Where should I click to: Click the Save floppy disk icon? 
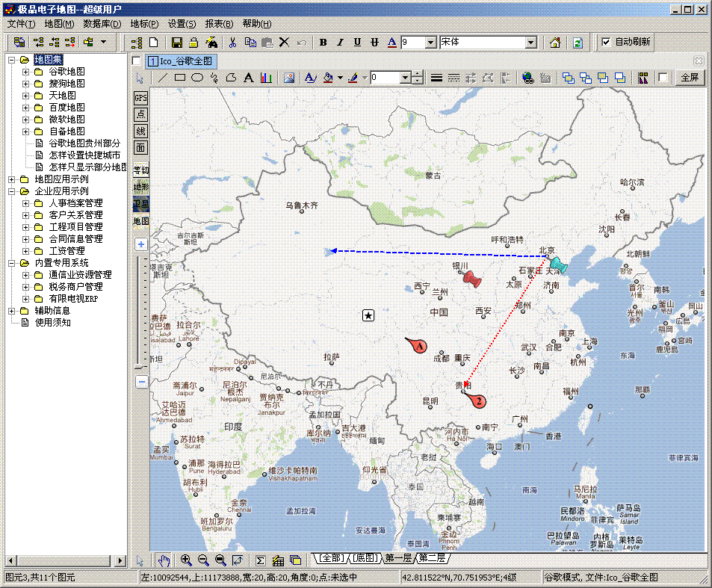click(x=176, y=43)
